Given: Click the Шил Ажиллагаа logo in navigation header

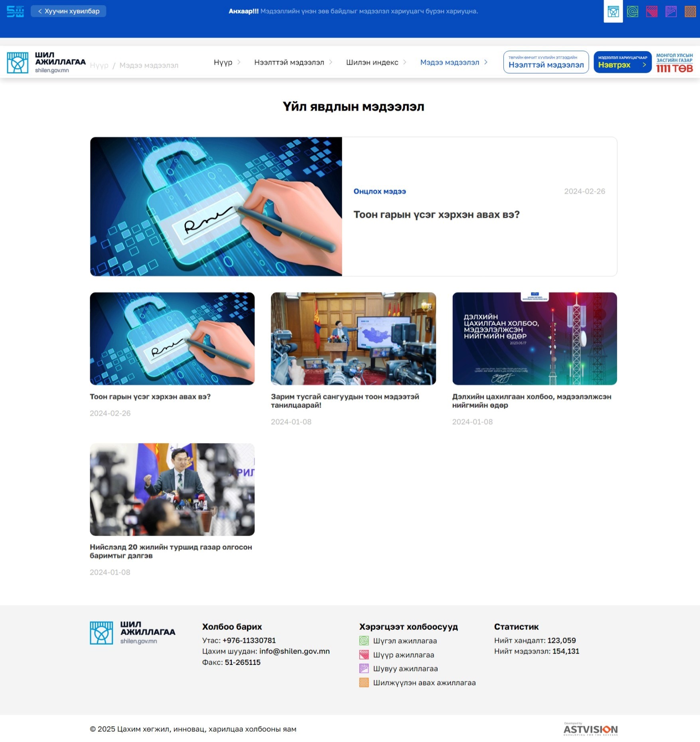Looking at the screenshot, I should click(46, 62).
